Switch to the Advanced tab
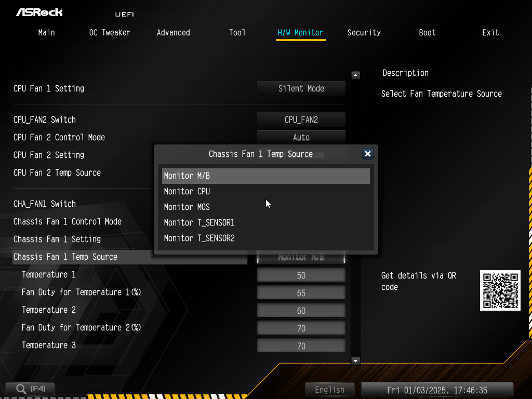The image size is (532, 399). point(174,32)
